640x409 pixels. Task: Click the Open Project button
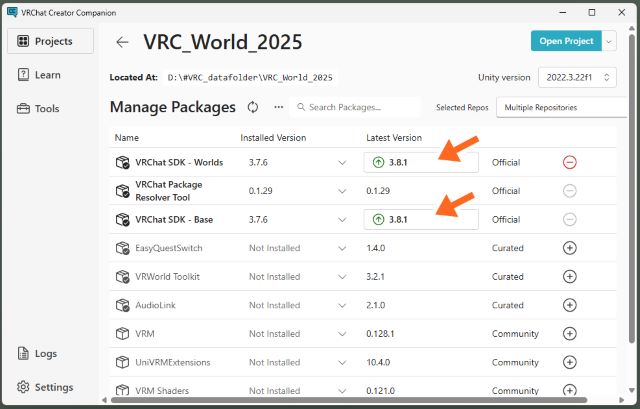[x=566, y=41]
